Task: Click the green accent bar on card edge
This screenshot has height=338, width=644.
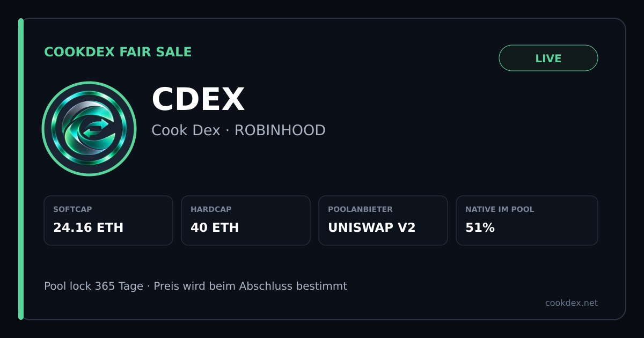Action: click(21, 169)
